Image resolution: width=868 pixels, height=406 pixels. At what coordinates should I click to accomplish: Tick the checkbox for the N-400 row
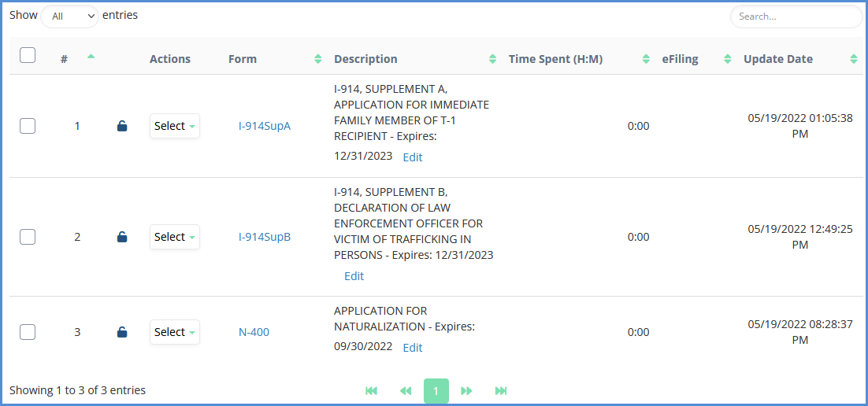28,332
